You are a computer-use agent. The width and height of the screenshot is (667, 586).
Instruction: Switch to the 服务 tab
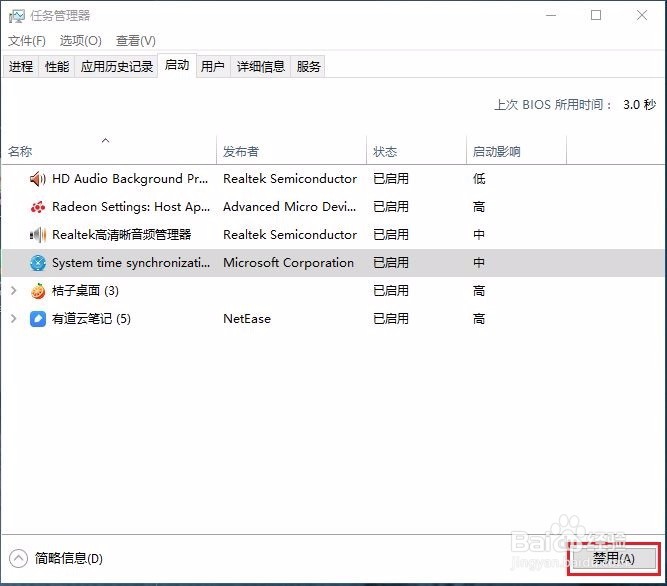coord(308,67)
